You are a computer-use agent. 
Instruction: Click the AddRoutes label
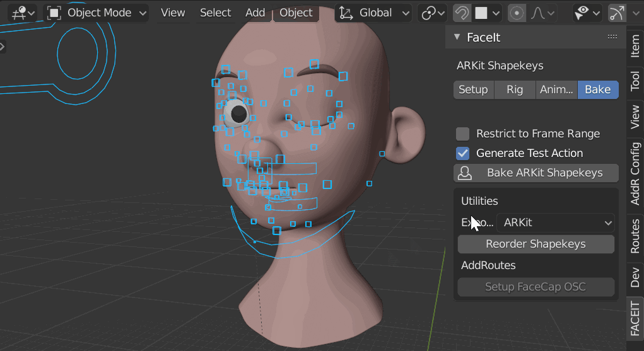coord(488,265)
